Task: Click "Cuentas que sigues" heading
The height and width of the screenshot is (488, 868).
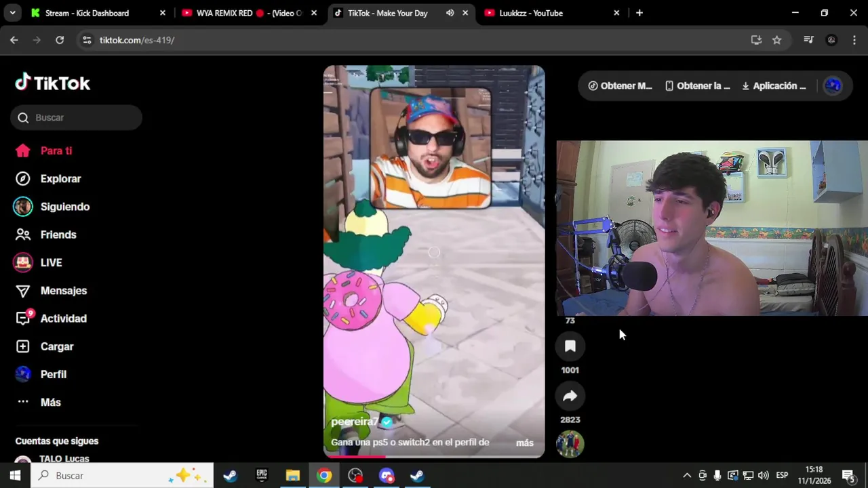Action: [x=57, y=441]
